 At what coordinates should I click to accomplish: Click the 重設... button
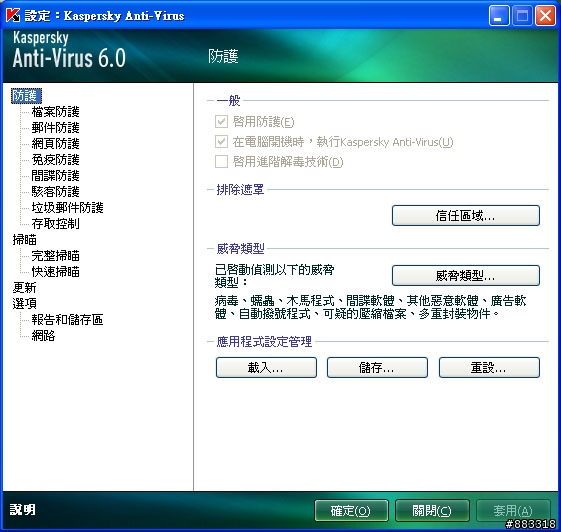click(x=489, y=367)
